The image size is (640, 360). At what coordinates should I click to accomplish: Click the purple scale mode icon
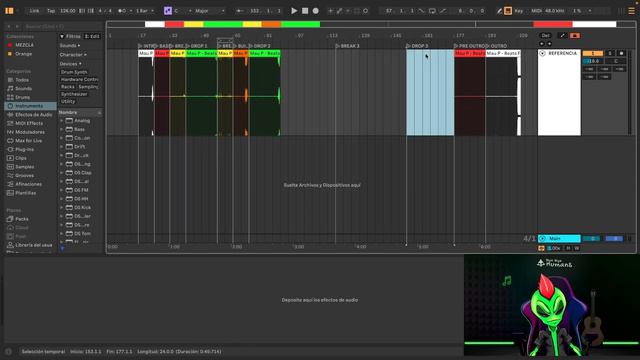pos(168,11)
